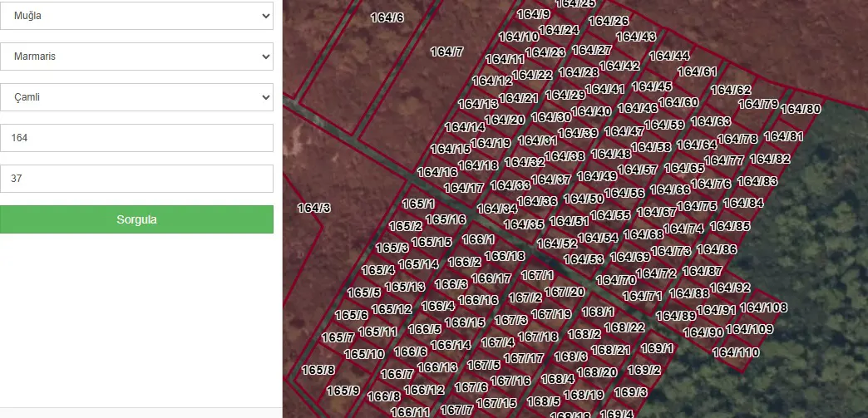Select parcel label 165/8 on the map
868x418 pixels.
pyautogui.click(x=318, y=371)
